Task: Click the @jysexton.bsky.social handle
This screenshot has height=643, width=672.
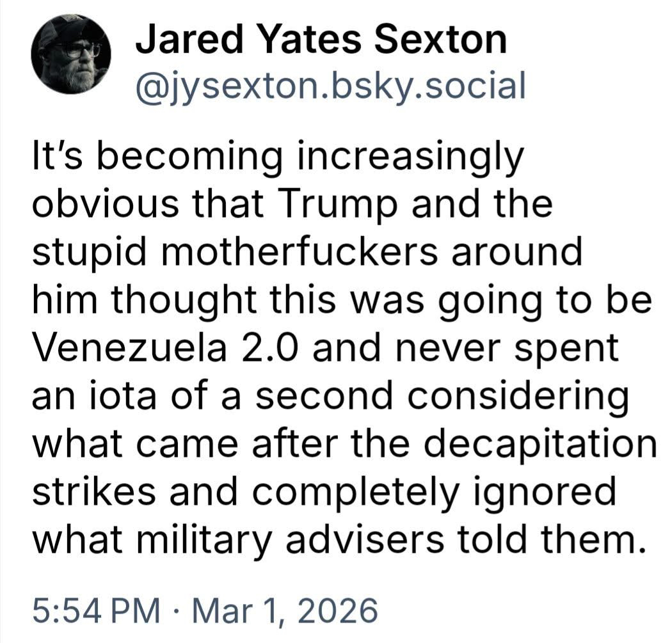Action: pyautogui.click(x=329, y=85)
